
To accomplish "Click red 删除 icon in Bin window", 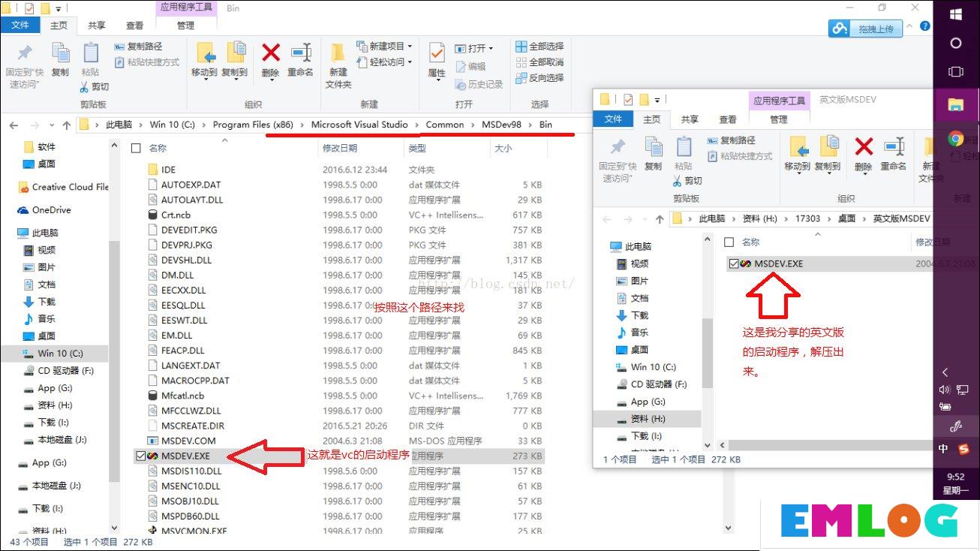I will click(270, 53).
